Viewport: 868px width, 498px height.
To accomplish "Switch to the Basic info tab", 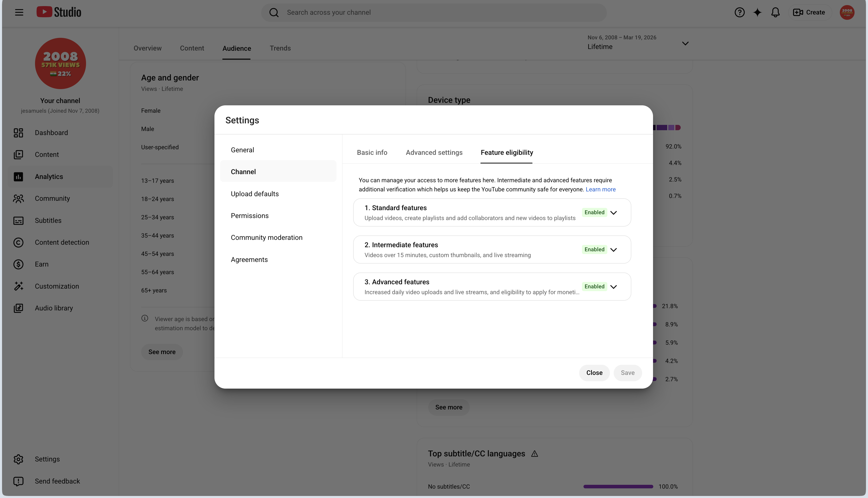I will click(372, 153).
